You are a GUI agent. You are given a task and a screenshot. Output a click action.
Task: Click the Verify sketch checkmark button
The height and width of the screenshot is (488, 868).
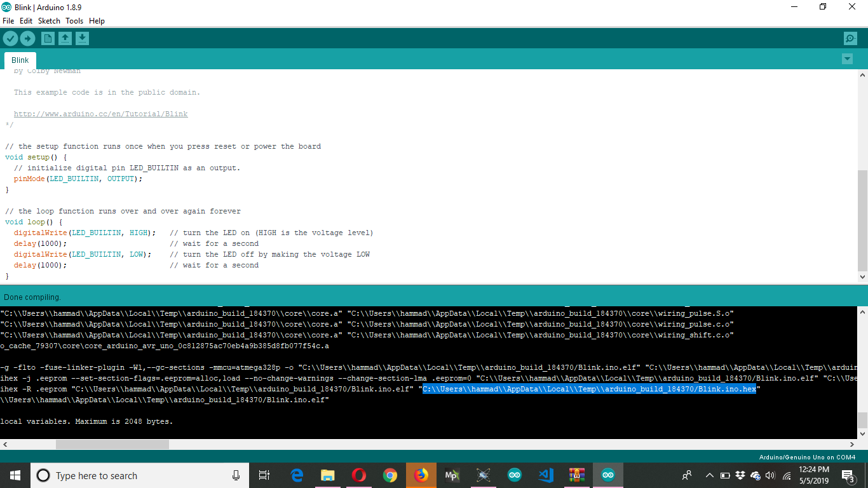pos(10,39)
